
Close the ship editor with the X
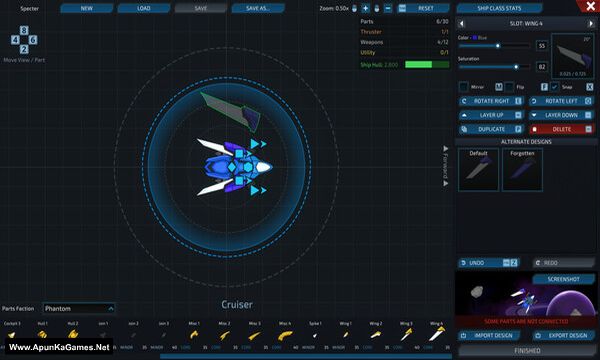[590, 5]
